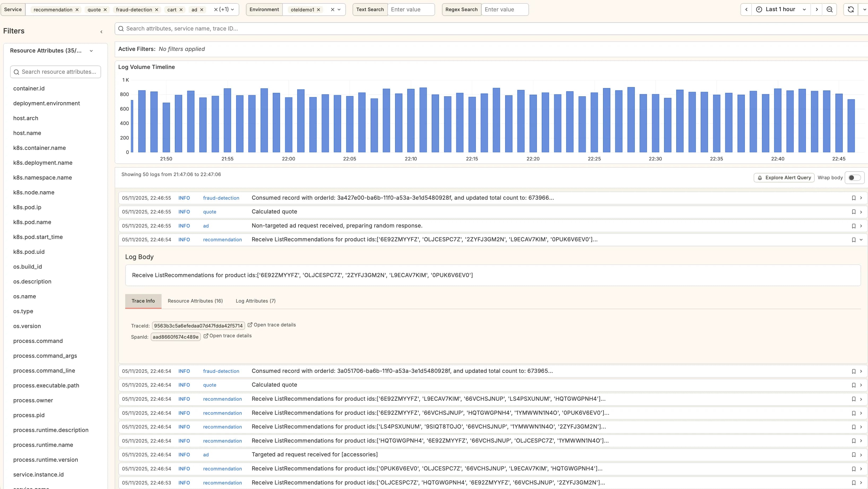The image size is (868, 489).
Task: Open trace details link for SpanId
Action: 227,335
